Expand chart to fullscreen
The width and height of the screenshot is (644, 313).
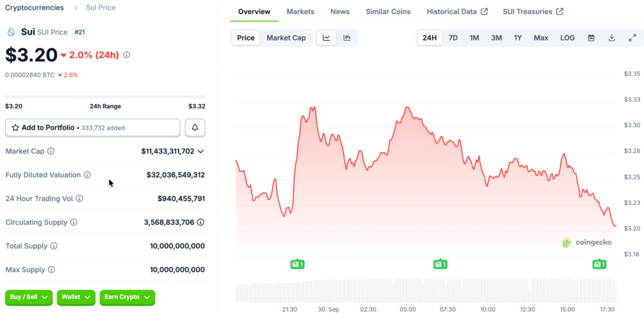click(x=632, y=38)
